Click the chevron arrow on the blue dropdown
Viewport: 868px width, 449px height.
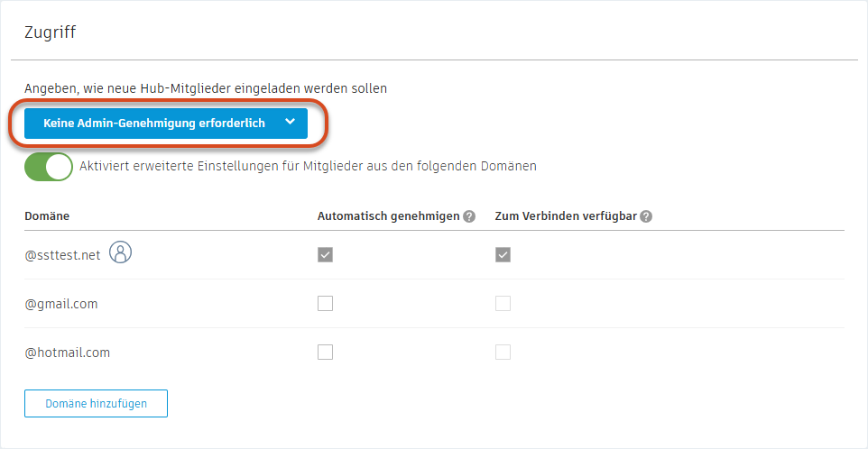[289, 123]
